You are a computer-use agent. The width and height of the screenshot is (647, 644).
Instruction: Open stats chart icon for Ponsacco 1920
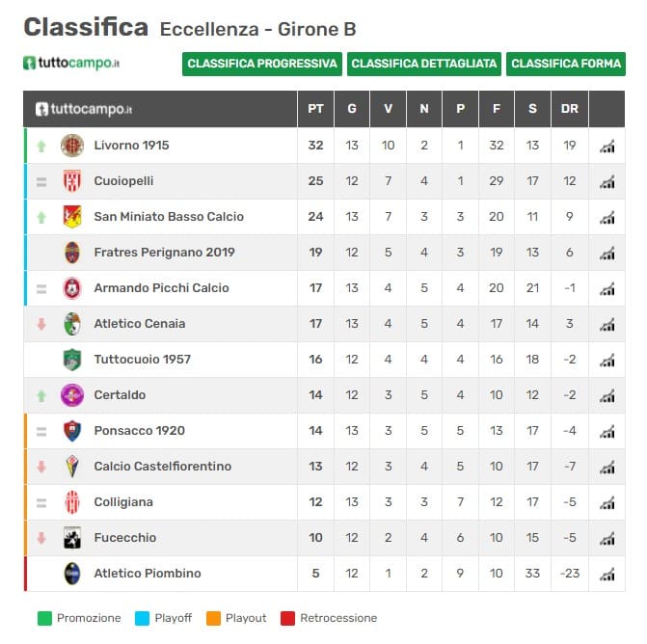tap(607, 432)
